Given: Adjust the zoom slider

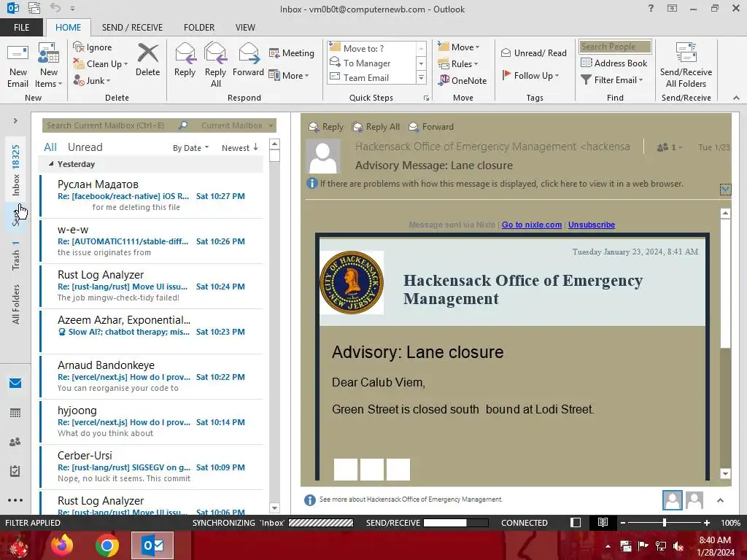Looking at the screenshot, I should coord(665,522).
